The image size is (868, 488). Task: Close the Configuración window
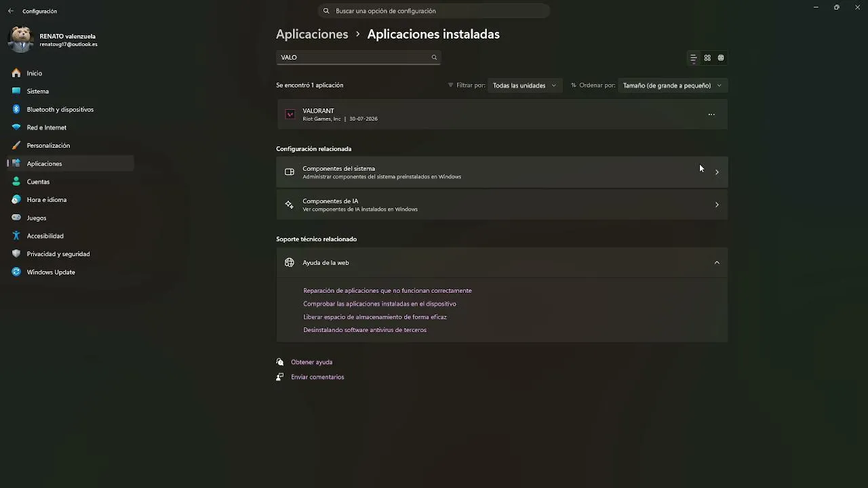pyautogui.click(x=858, y=7)
